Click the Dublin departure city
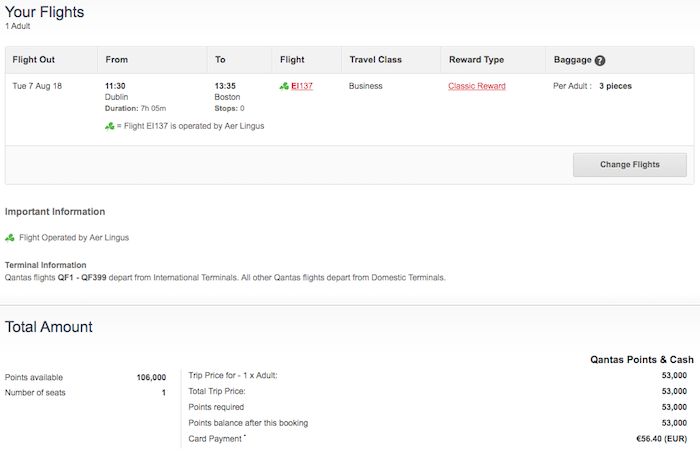The width and height of the screenshot is (700, 452). tap(117, 97)
